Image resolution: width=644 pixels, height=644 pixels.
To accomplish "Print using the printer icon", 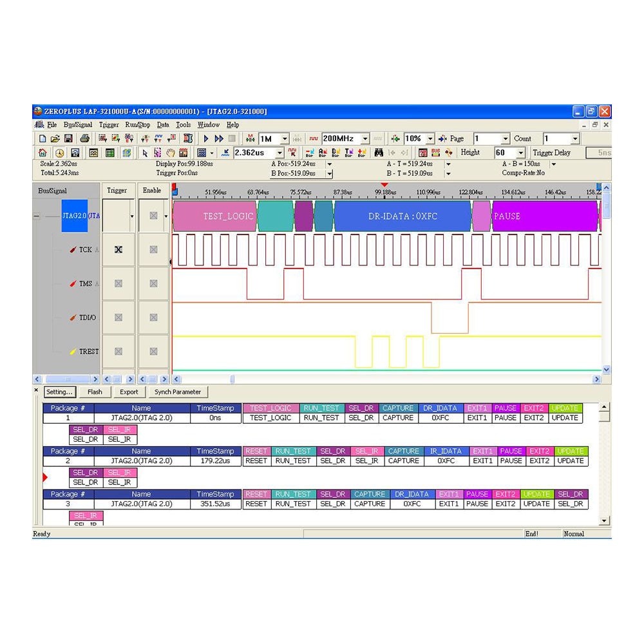I will tap(84, 139).
